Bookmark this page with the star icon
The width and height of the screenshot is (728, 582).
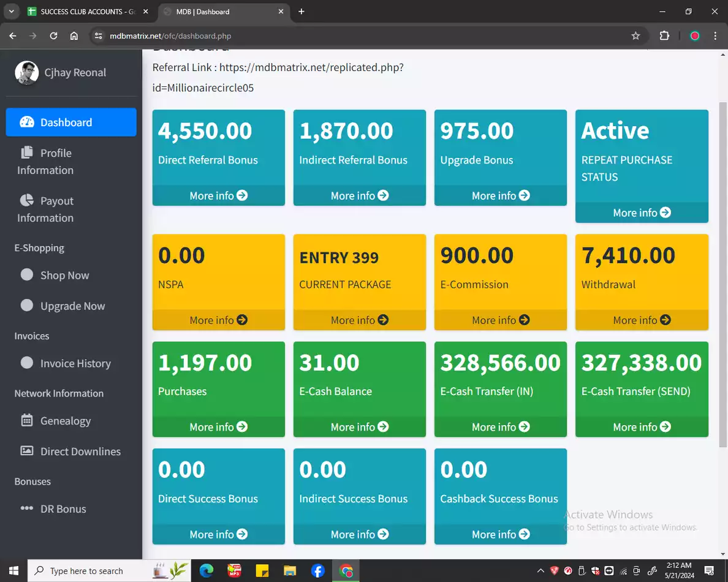635,36
